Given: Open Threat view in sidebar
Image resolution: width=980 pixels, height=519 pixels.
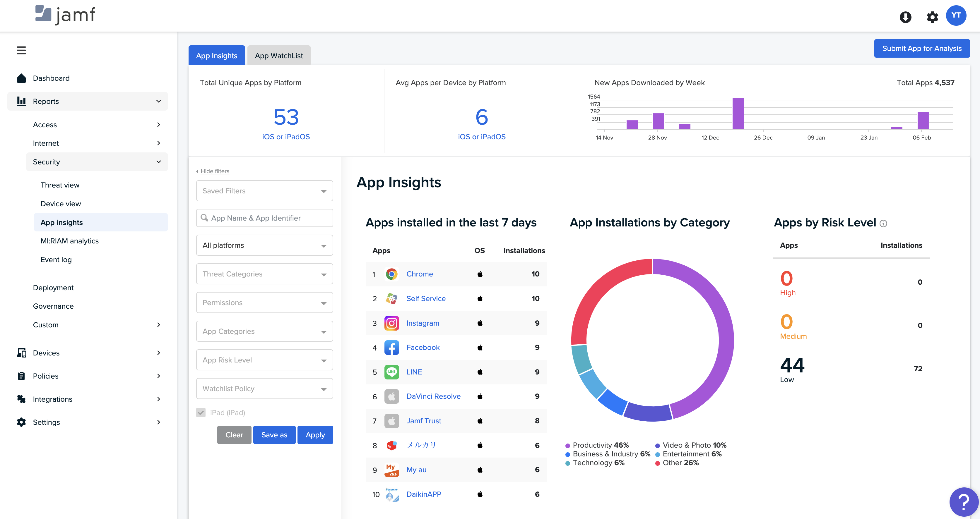Looking at the screenshot, I should [60, 185].
